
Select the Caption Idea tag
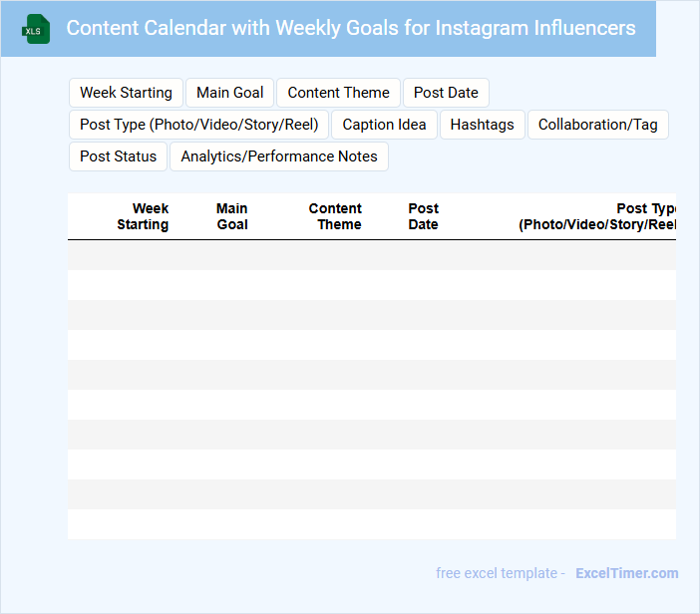[384, 125]
